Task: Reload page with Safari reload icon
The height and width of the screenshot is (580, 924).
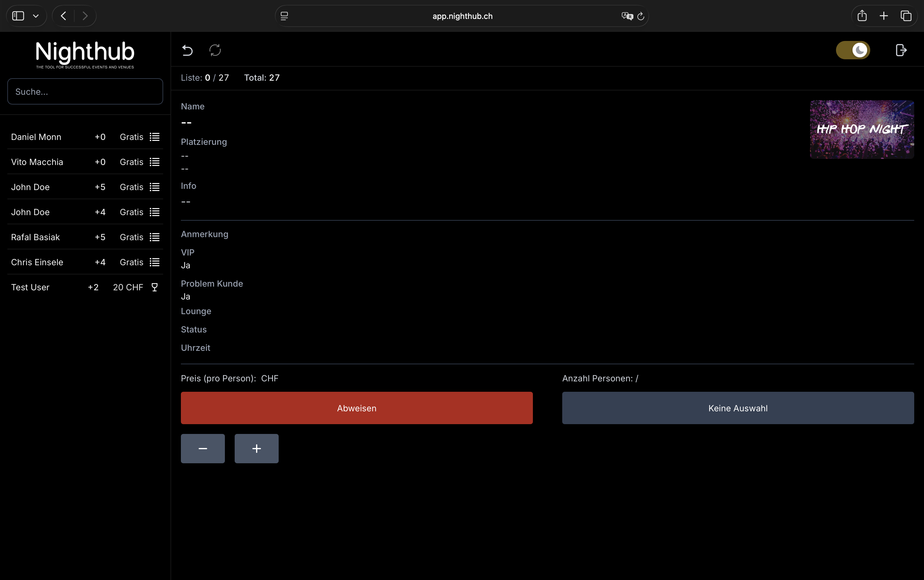Action: [x=640, y=16]
